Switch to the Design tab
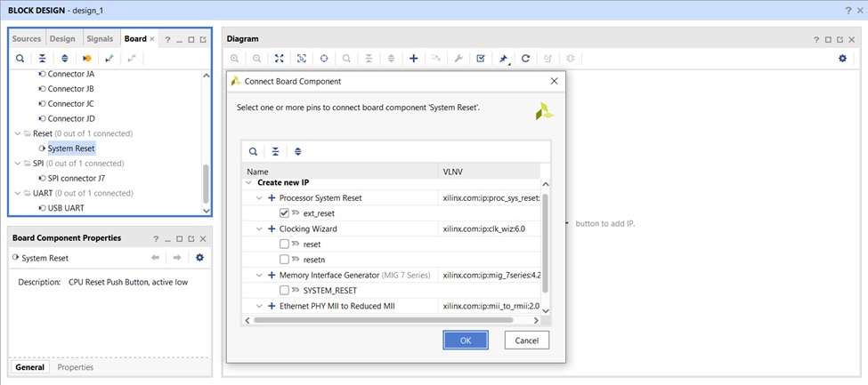The image size is (868, 385). coord(62,39)
